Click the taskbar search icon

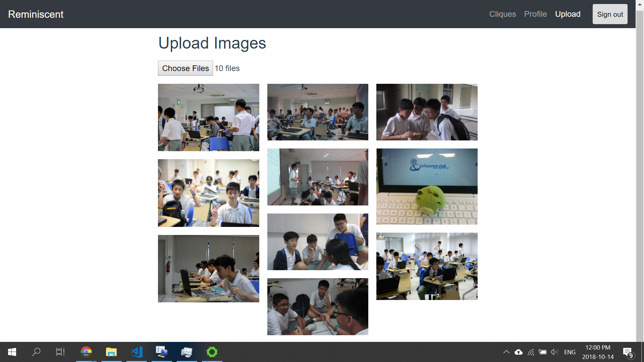[36, 352]
